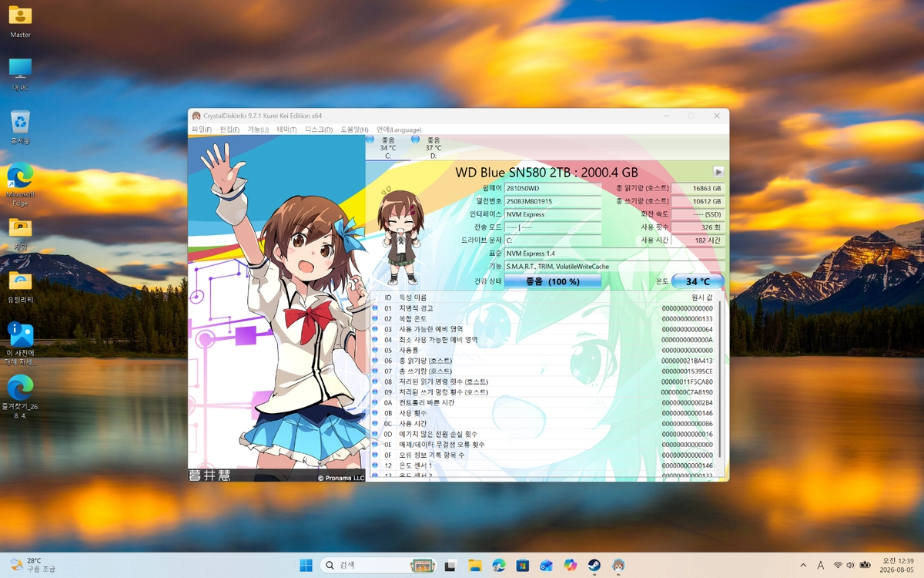Click the power-on hours value 182 시간
The width and height of the screenshot is (924, 578).
[698, 240]
